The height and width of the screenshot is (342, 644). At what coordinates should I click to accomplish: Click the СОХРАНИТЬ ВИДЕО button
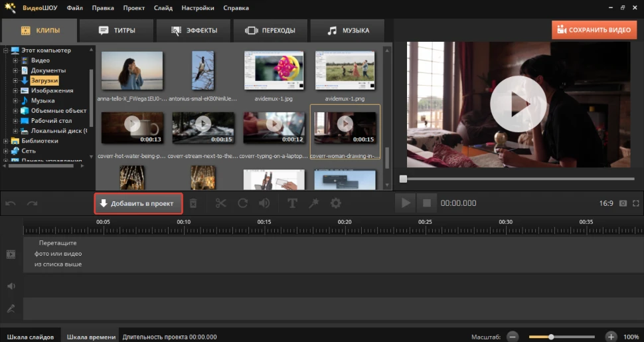pyautogui.click(x=594, y=30)
